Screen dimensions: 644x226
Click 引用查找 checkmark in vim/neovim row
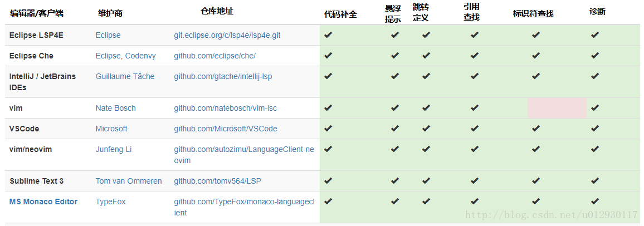point(475,149)
